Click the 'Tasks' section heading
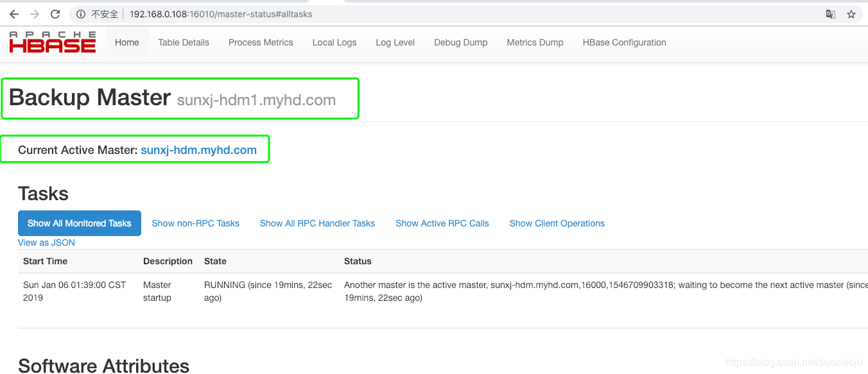The image size is (868, 374). click(x=44, y=194)
